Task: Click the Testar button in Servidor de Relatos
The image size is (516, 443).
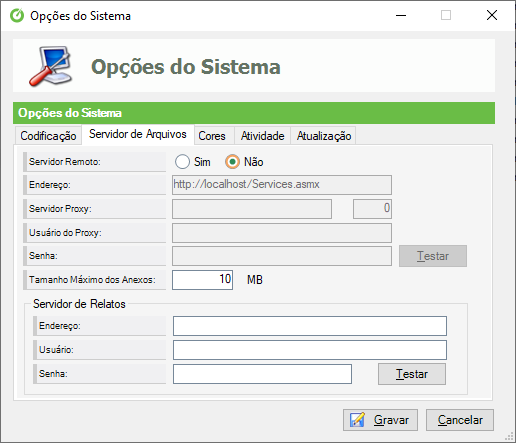Action: click(x=412, y=374)
